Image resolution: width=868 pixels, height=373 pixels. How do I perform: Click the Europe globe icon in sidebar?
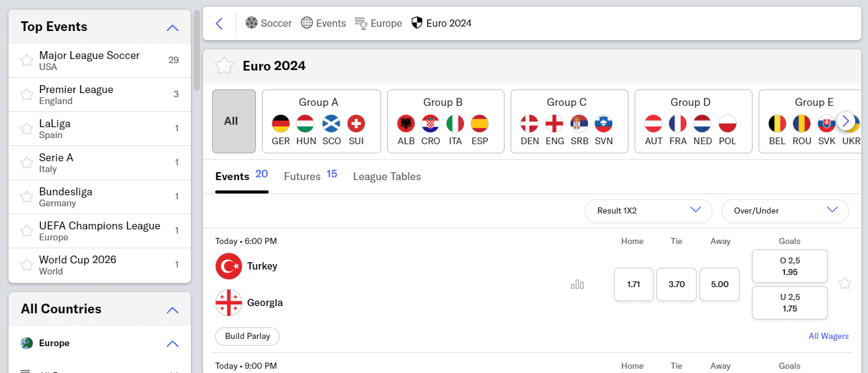27,343
